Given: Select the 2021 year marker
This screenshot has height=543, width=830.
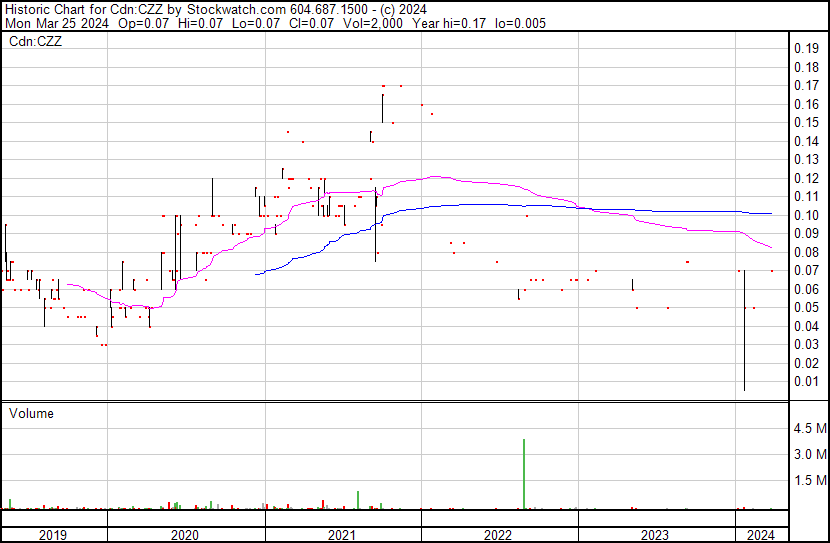Looking at the screenshot, I should point(342,535).
